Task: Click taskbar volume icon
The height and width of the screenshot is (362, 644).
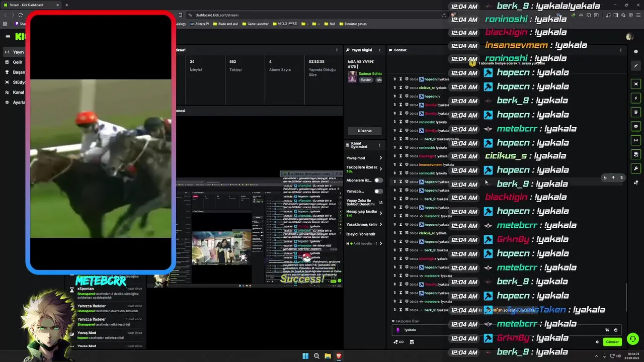Action: point(618,356)
